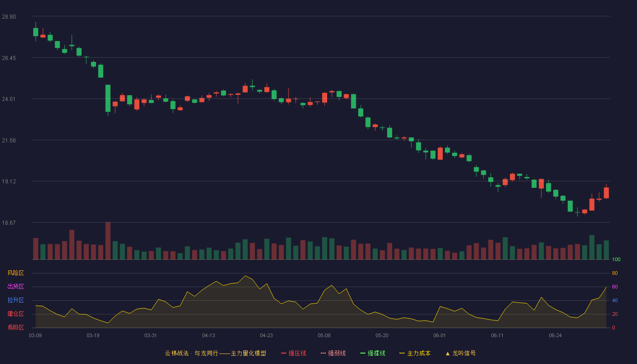Click the 16.67 price axis label

click(x=9, y=223)
